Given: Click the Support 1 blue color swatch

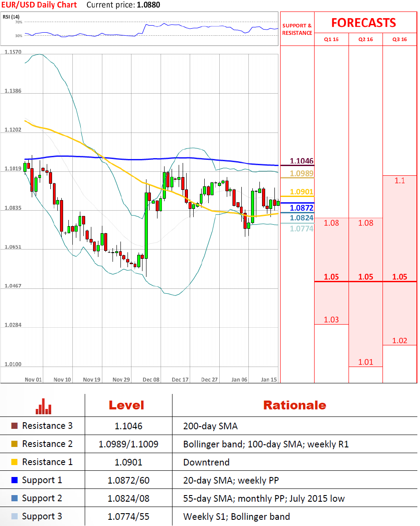Looking at the screenshot, I should [15, 480].
